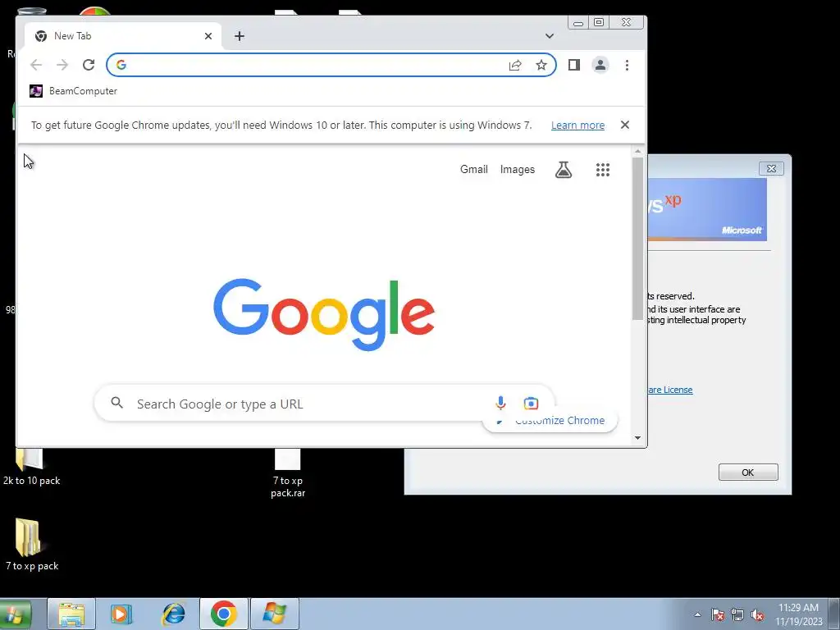
Task: Close the About Windows dialog
Action: point(771,168)
